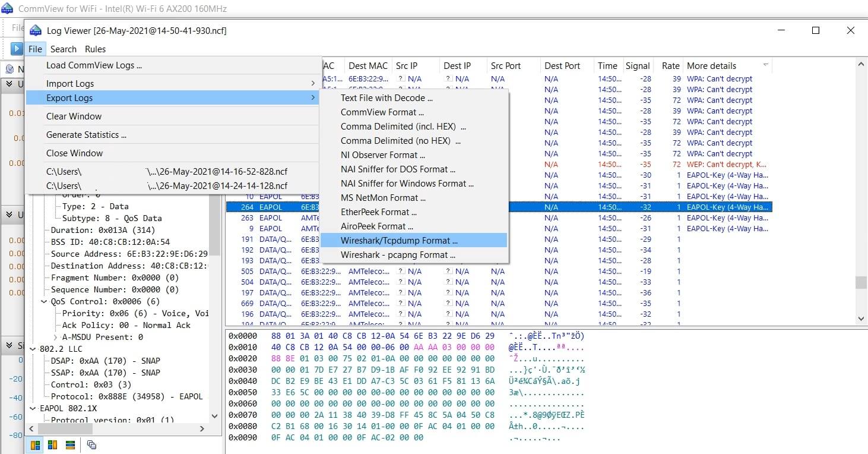Select tree item Control: 0x03 (3)

91,384
